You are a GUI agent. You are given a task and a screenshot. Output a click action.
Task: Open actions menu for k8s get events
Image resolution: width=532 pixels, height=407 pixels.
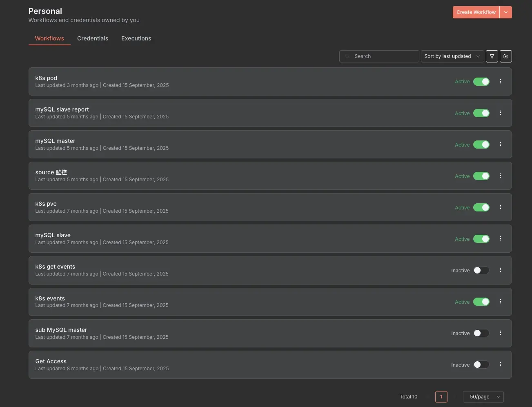tap(500, 270)
